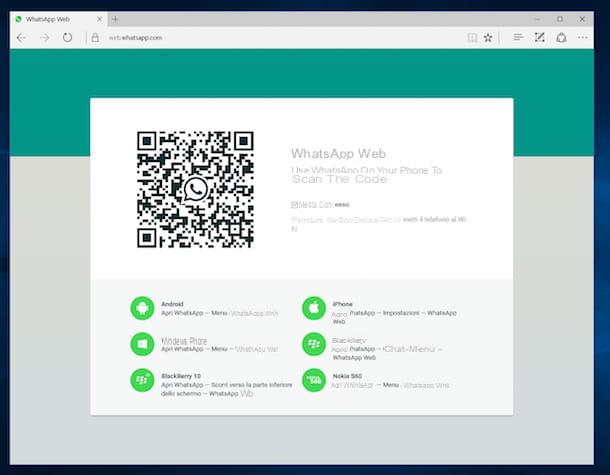Viewport: 610px width, 475px height.
Task: Click the QR code image
Action: click(195, 189)
